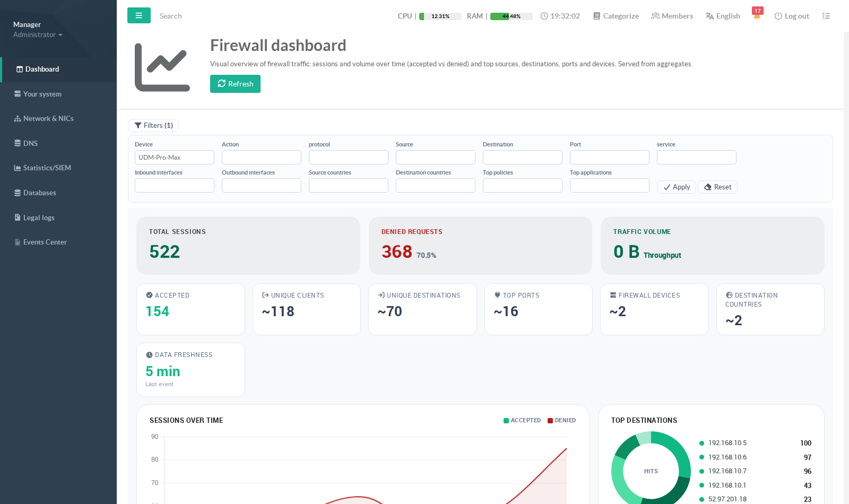This screenshot has height=504, width=849.
Task: Click the Network & NICs icon
Action: tap(18, 119)
